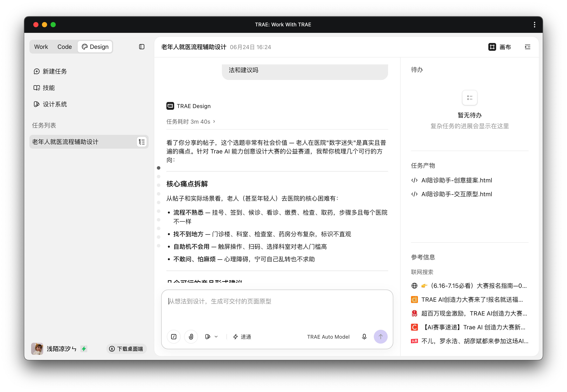Click the 核心痛点拆解 heading
This screenshot has width=567, height=392.
click(x=187, y=184)
